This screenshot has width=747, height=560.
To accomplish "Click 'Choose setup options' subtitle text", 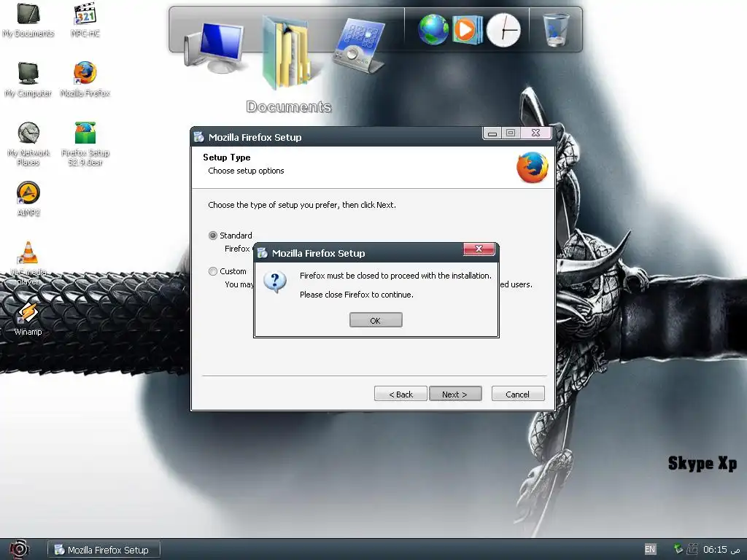I will click(x=246, y=171).
